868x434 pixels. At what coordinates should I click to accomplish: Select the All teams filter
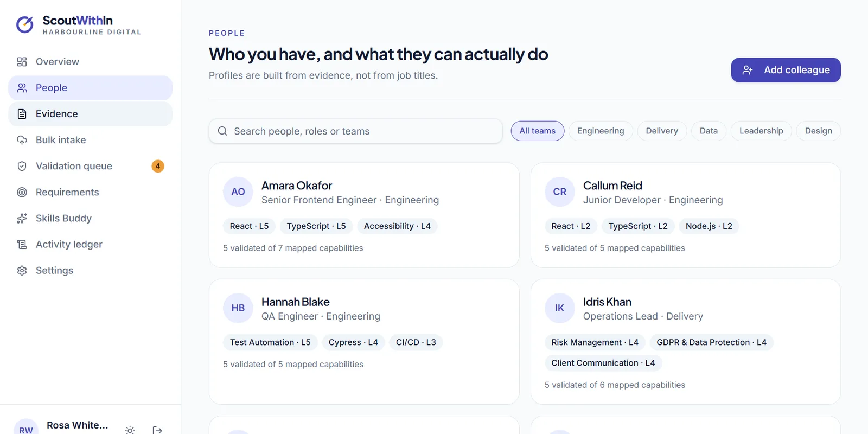537,131
